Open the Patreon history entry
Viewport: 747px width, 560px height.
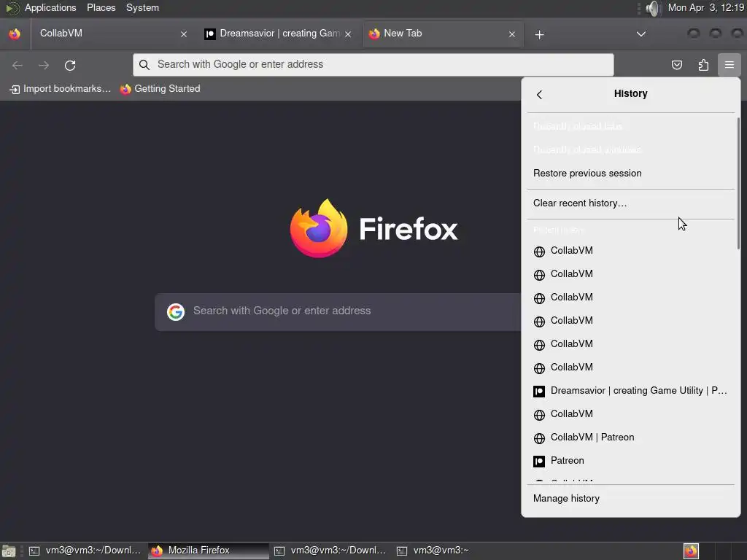tap(631, 461)
